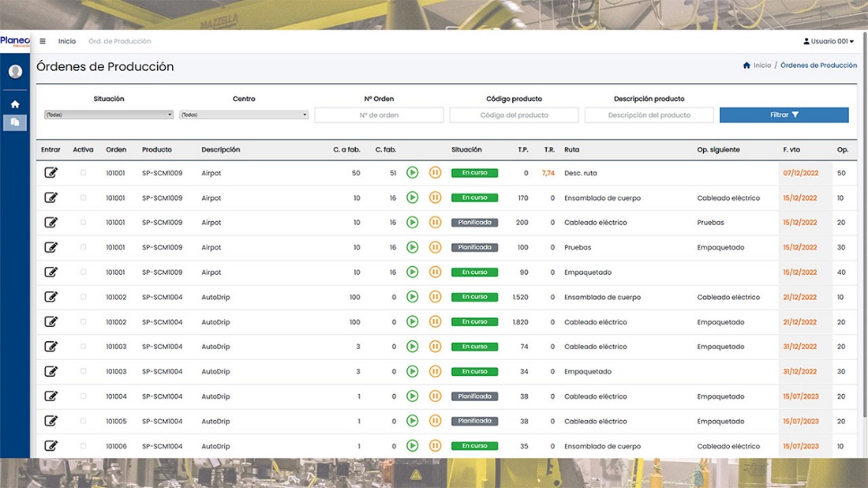Start order 101002 with the green play icon

click(x=412, y=297)
